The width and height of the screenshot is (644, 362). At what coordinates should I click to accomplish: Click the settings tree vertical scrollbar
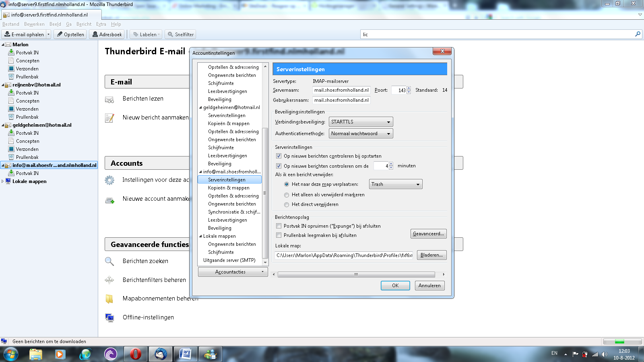[x=265, y=193]
